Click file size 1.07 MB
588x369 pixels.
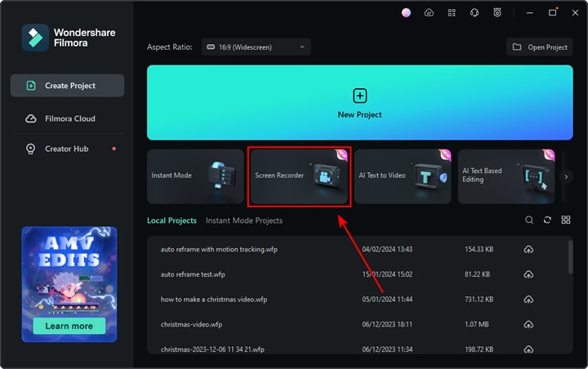(x=477, y=324)
